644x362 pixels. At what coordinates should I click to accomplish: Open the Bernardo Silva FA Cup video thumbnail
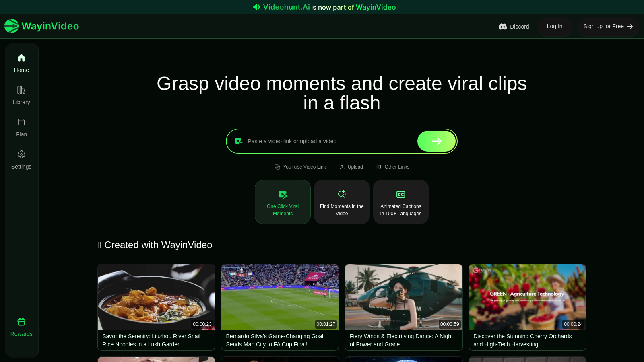pyautogui.click(x=280, y=297)
